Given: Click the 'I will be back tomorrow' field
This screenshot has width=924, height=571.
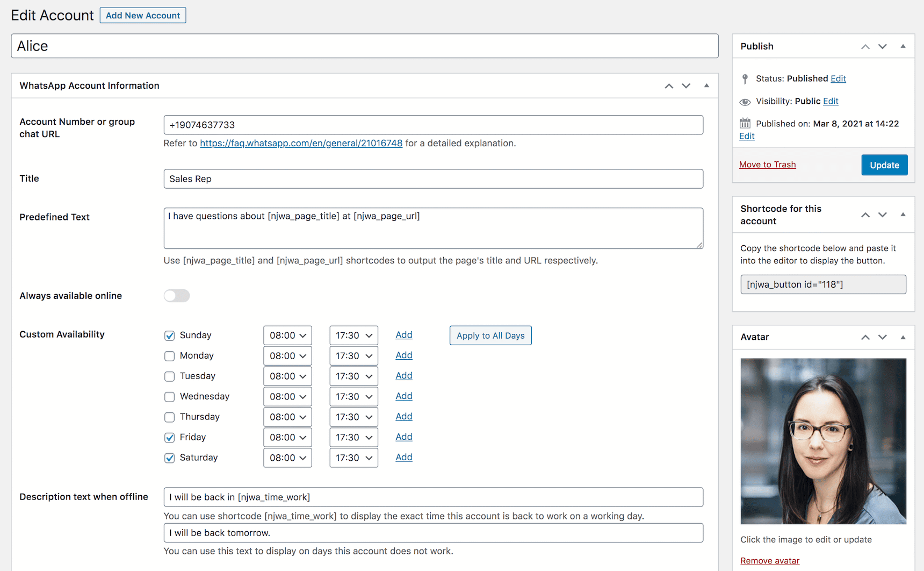Looking at the screenshot, I should click(434, 533).
